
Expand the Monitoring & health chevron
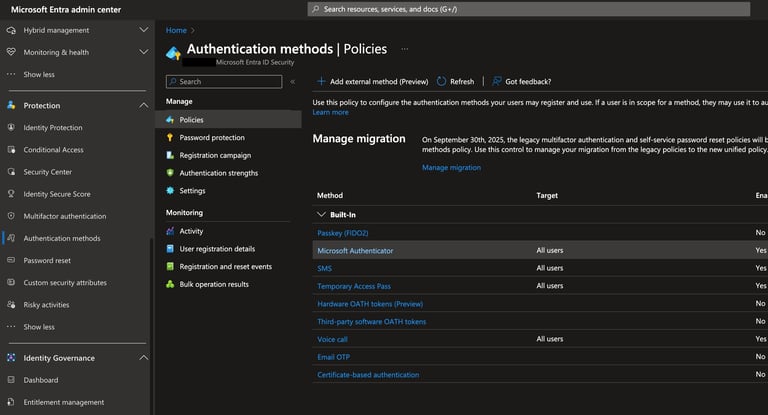coord(144,52)
